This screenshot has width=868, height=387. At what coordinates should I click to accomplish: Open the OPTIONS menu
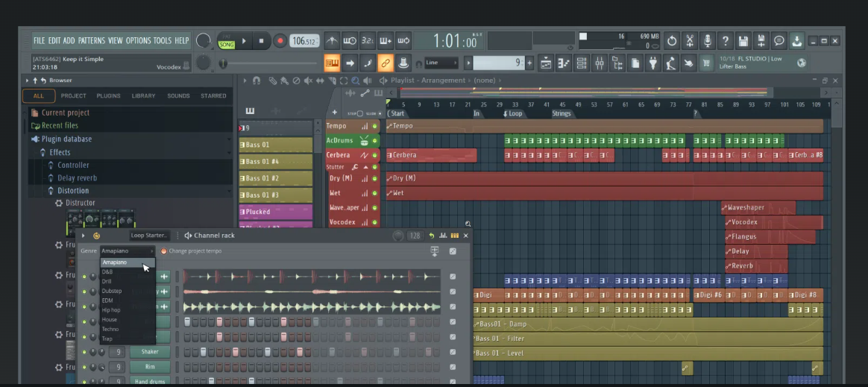click(138, 40)
